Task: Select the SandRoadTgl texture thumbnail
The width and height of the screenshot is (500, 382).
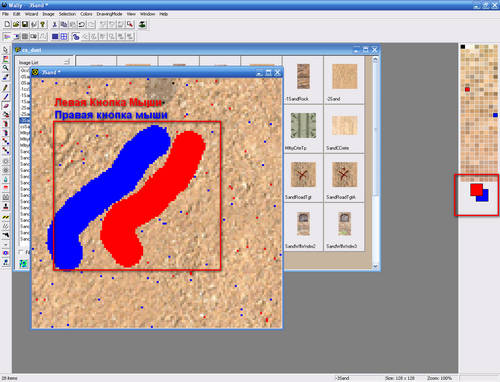Action: 303,178
